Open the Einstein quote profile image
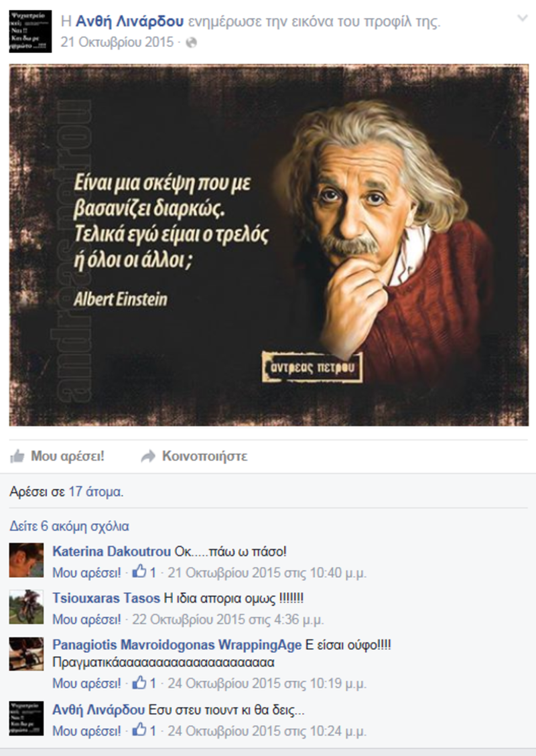The width and height of the screenshot is (536, 756). click(269, 245)
